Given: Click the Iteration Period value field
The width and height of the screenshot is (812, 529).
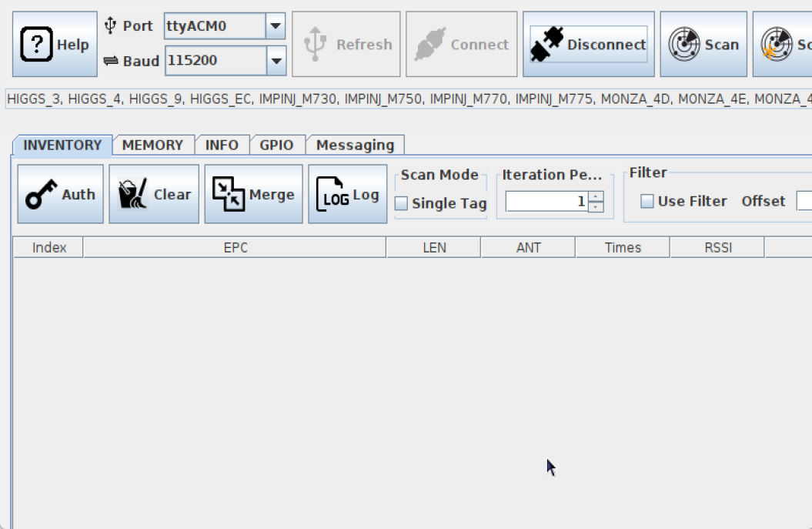Looking at the screenshot, I should pos(547,202).
